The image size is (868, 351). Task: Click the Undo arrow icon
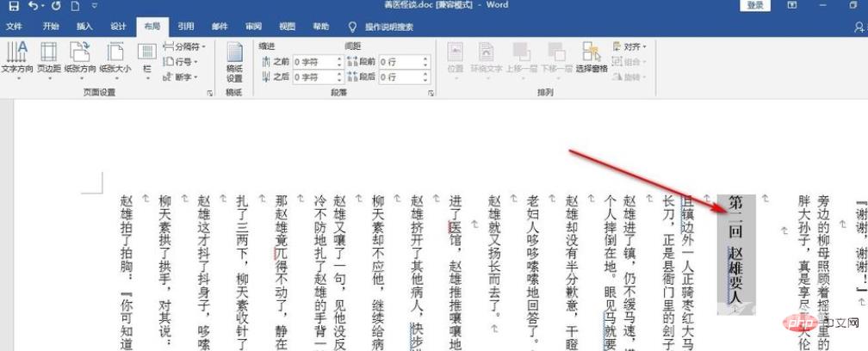(x=32, y=6)
